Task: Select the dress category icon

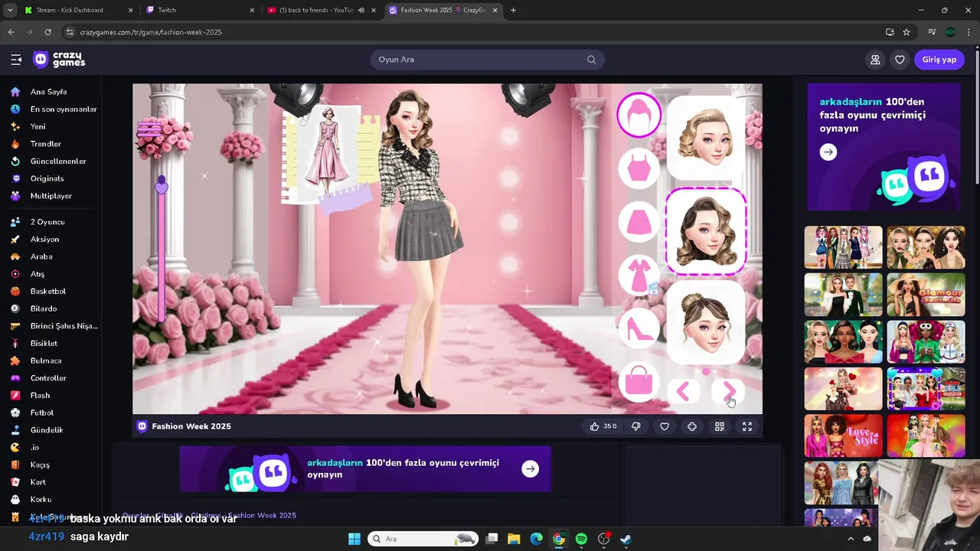Action: click(639, 275)
